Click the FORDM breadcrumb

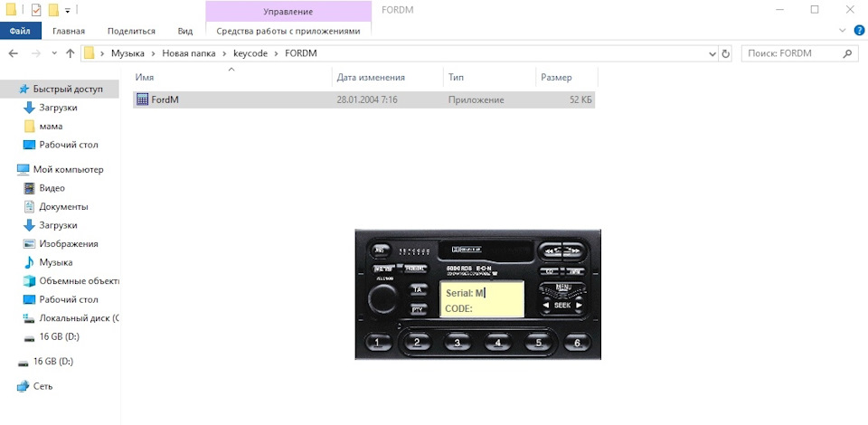pyautogui.click(x=300, y=53)
